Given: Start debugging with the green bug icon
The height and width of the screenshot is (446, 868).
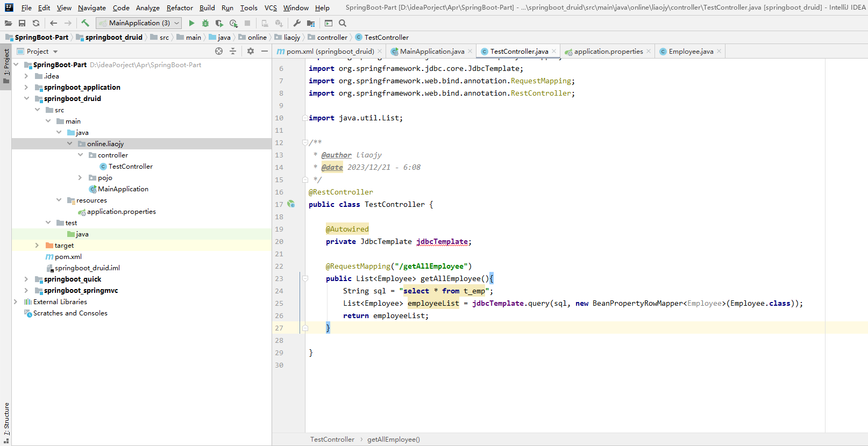Looking at the screenshot, I should 205,23.
